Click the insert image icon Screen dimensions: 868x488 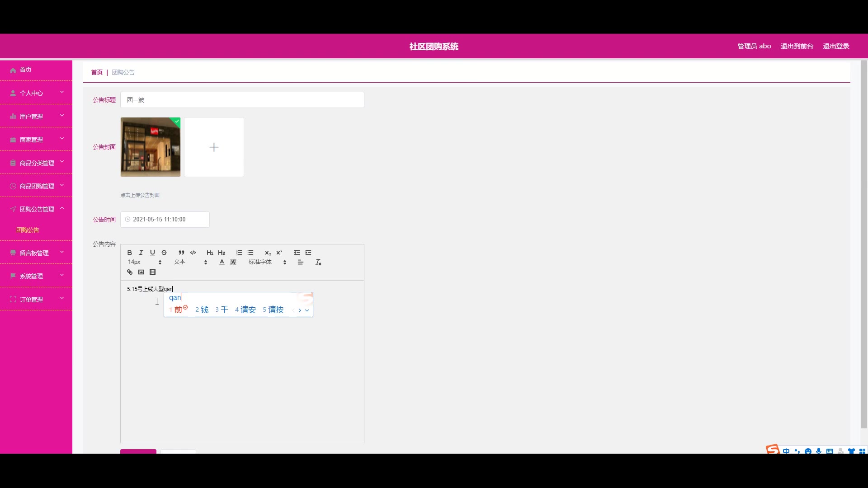click(141, 272)
